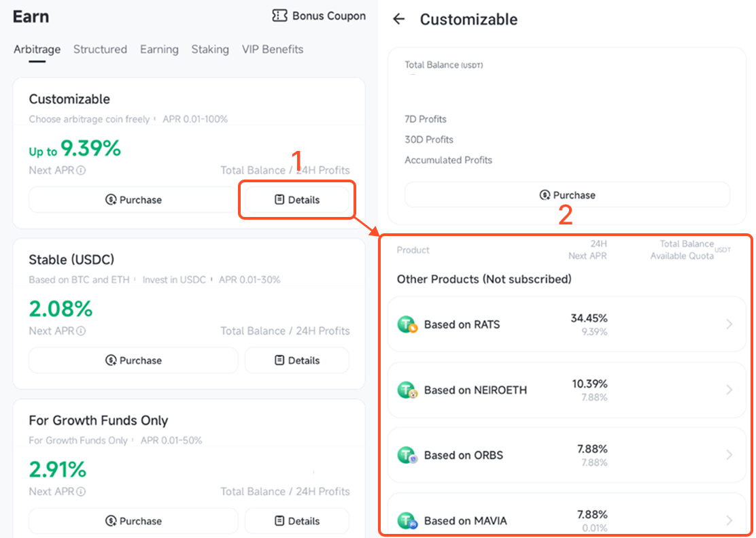Expand the Based on MAVIA chevron
Screen dimensions: 756x538
click(729, 520)
